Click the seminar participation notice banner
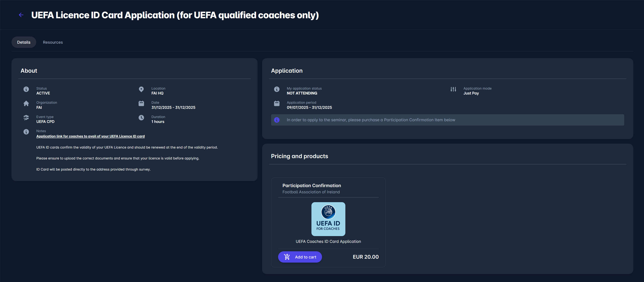Image resolution: width=644 pixels, height=282 pixels. (447, 120)
